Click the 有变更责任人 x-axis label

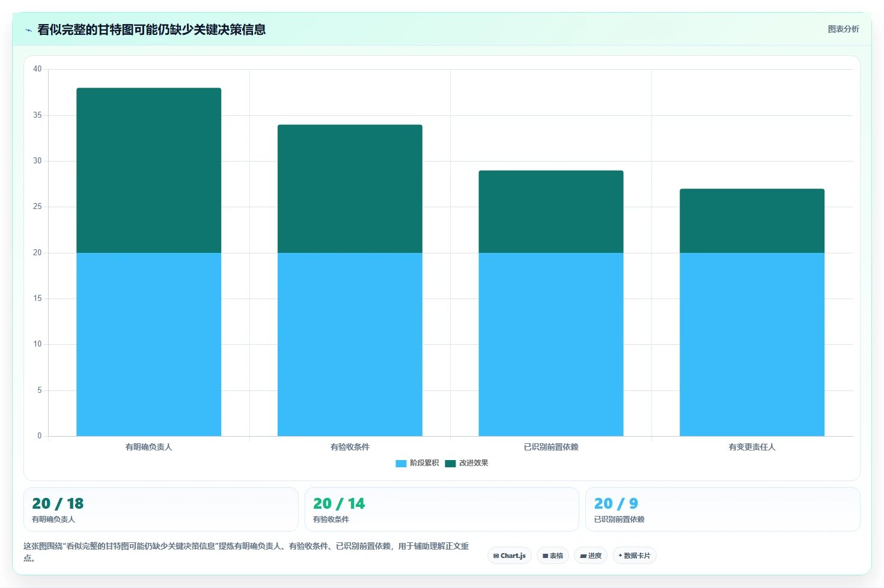[752, 447]
